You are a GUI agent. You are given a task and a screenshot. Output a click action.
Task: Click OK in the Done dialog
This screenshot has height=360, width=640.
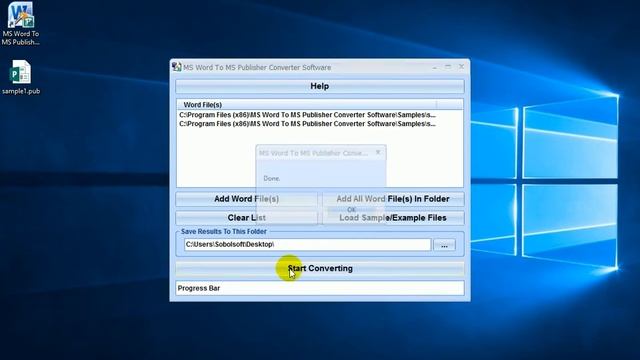point(351,209)
